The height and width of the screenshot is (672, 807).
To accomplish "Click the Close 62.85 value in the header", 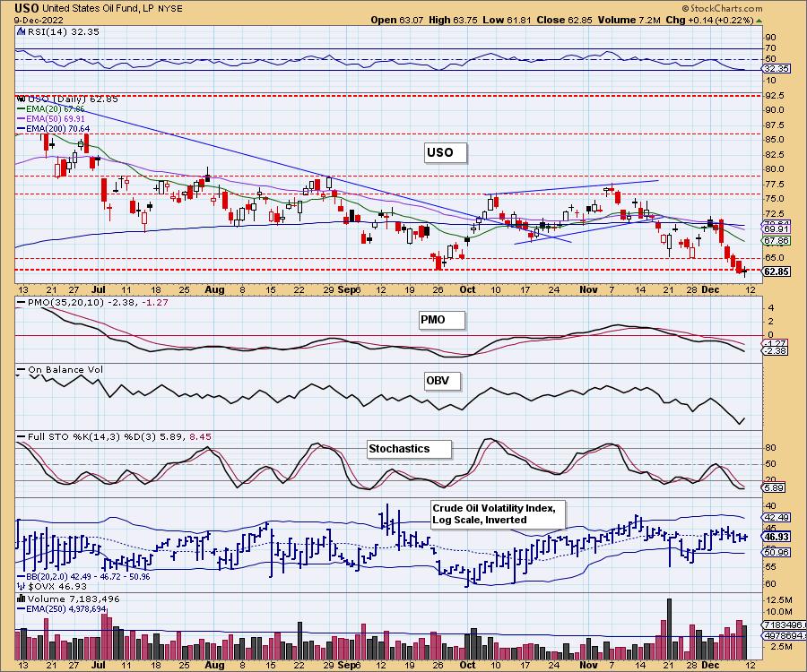I will pos(564,21).
